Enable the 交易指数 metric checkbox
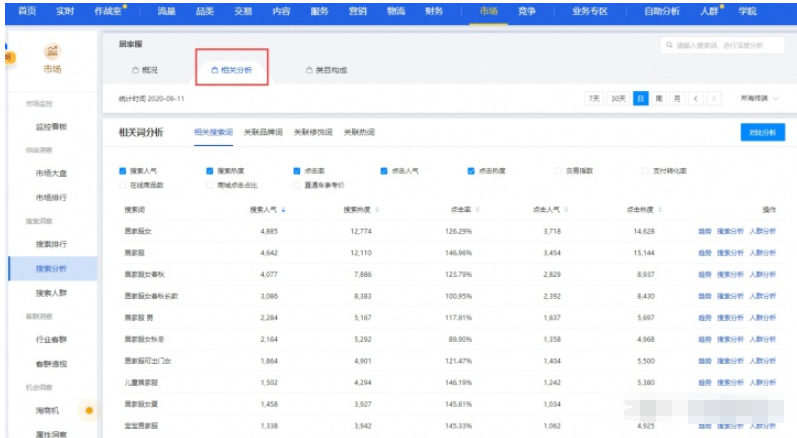The image size is (797, 438). [x=558, y=171]
